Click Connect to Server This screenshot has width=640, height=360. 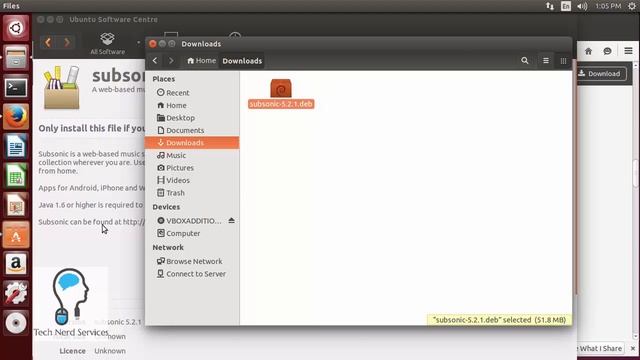[x=192, y=274]
